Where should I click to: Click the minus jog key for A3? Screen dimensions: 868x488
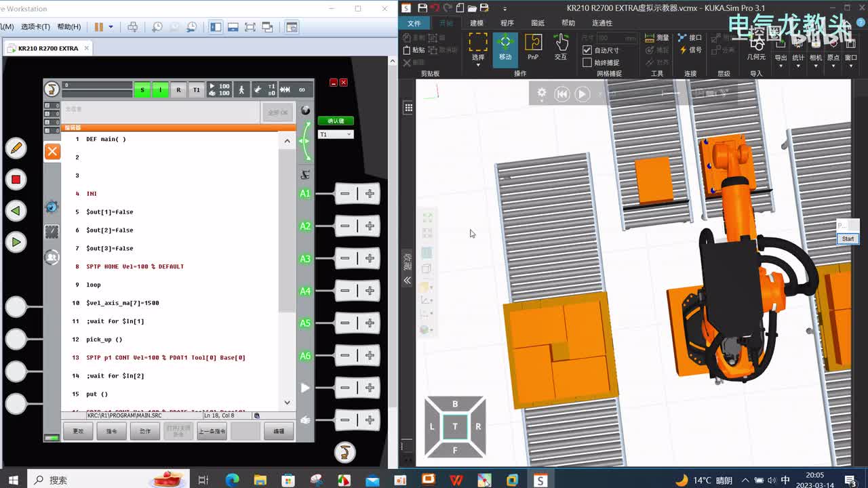pyautogui.click(x=344, y=258)
